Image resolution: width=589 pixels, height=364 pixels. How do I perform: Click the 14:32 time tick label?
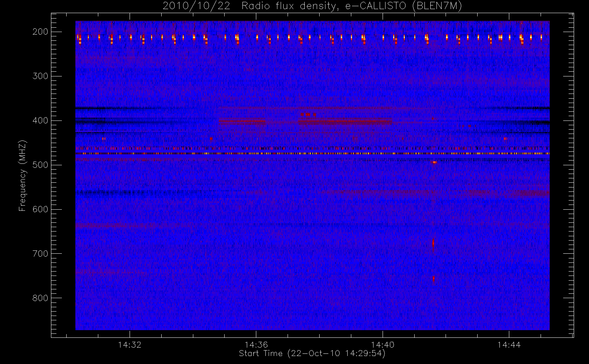click(130, 345)
